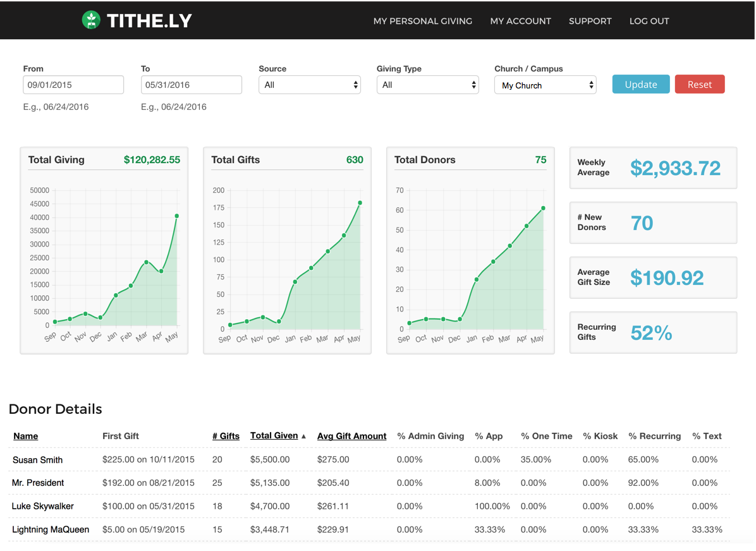The height and width of the screenshot is (551, 756).
Task: Click the May data point on Total Giving chart
Action: (177, 216)
